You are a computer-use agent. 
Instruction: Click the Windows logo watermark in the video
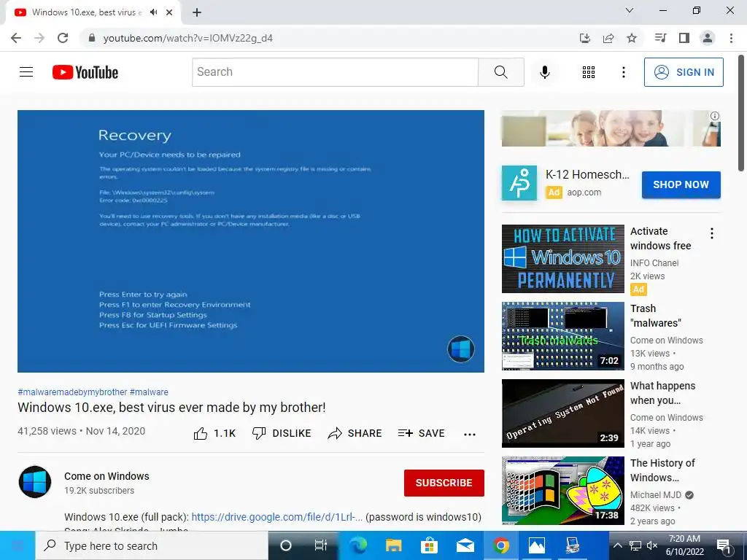click(461, 349)
